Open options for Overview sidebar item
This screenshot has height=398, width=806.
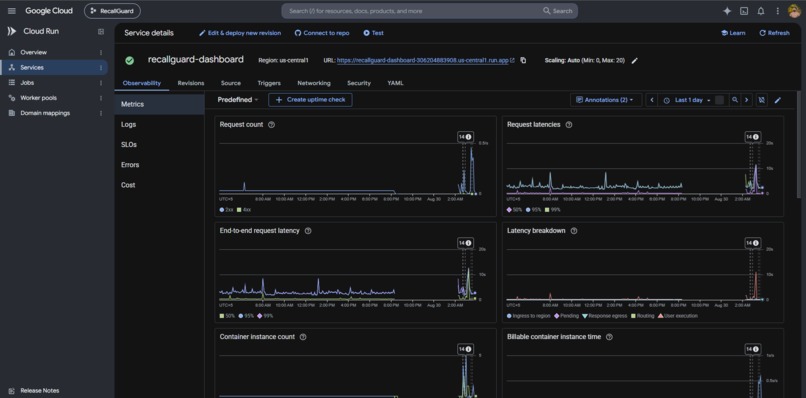[x=101, y=52]
